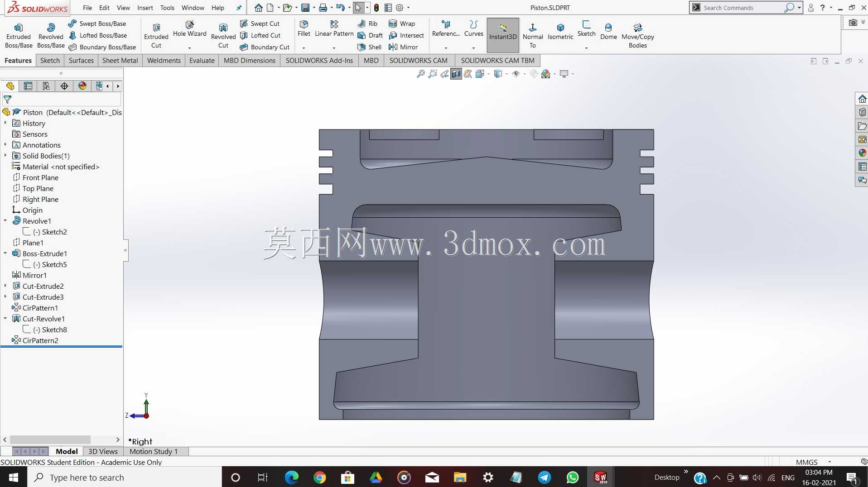Image resolution: width=868 pixels, height=487 pixels.
Task: Open the Display Style dropdown
Action: [506, 74]
